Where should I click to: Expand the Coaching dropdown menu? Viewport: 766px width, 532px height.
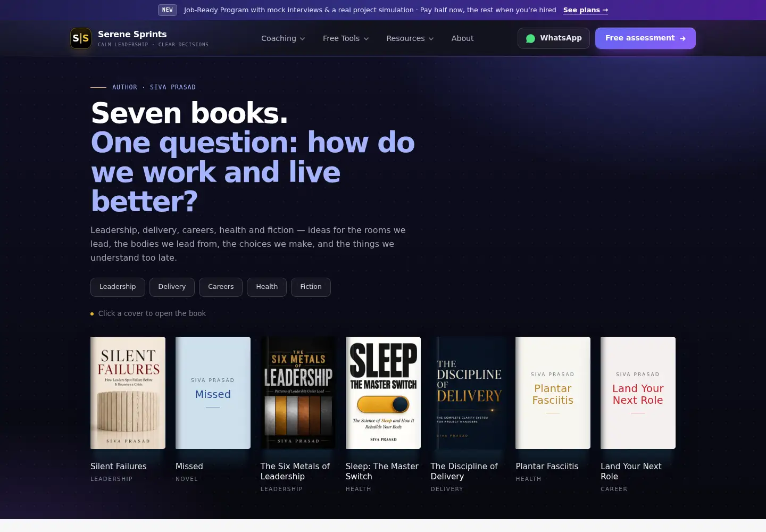pos(283,38)
